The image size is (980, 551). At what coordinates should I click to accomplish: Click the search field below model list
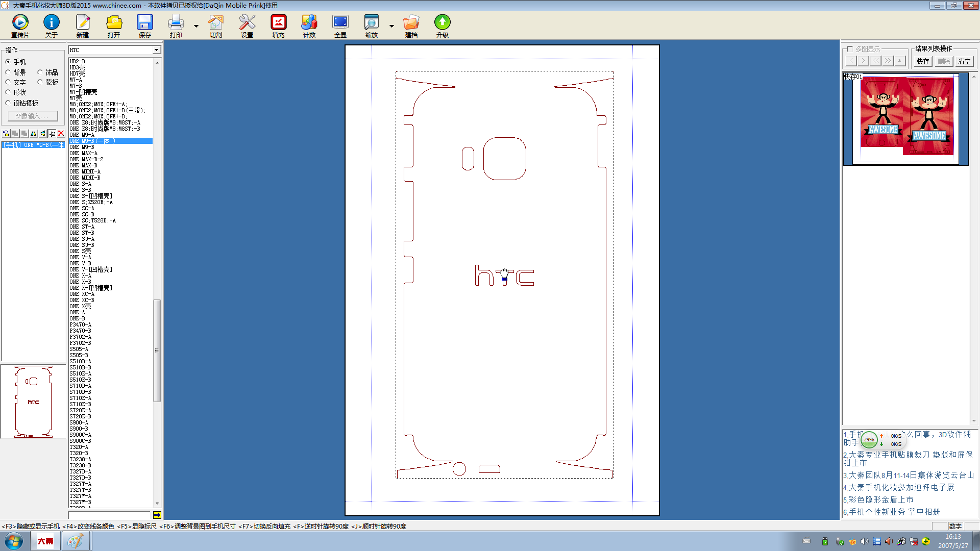coord(110,515)
